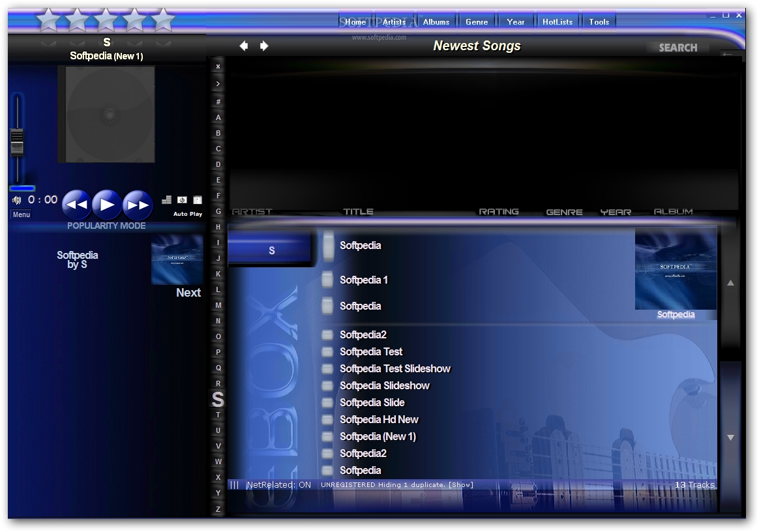Click the Next label in player
This screenshot has width=759, height=532.
pyautogui.click(x=188, y=292)
